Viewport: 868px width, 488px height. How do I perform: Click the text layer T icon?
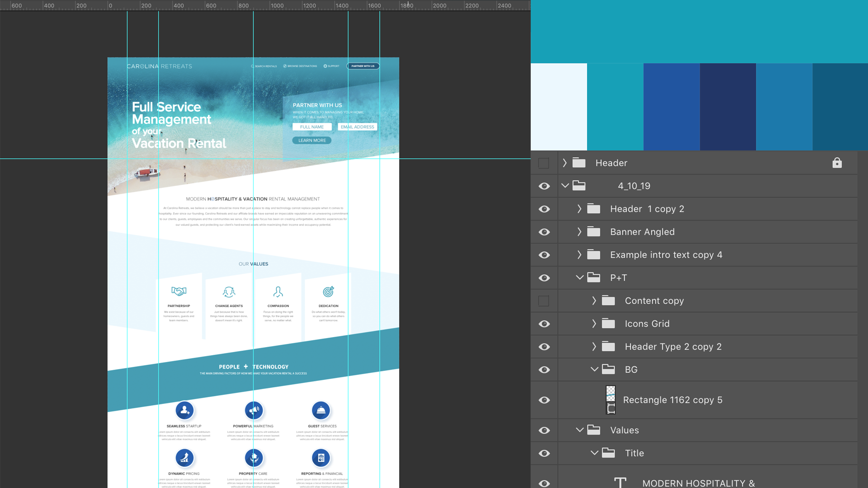pos(620,483)
